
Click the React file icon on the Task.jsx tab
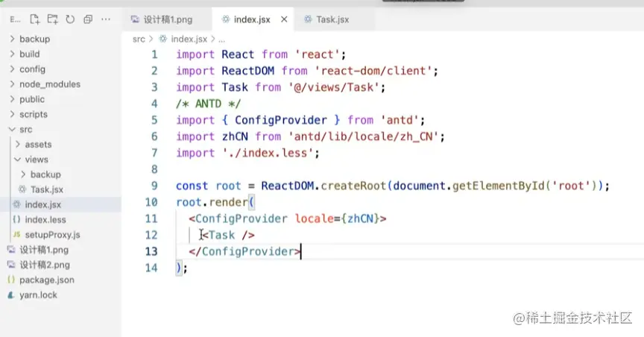point(308,19)
